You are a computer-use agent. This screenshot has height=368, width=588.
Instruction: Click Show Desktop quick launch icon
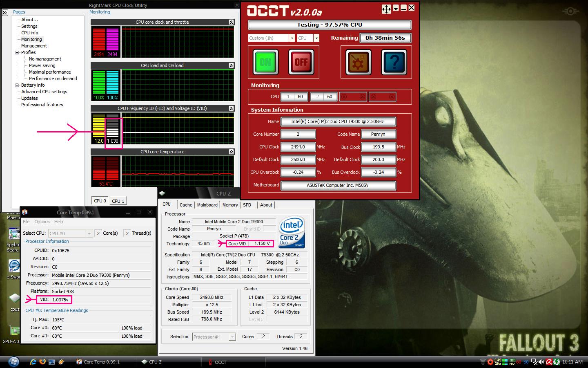52,362
